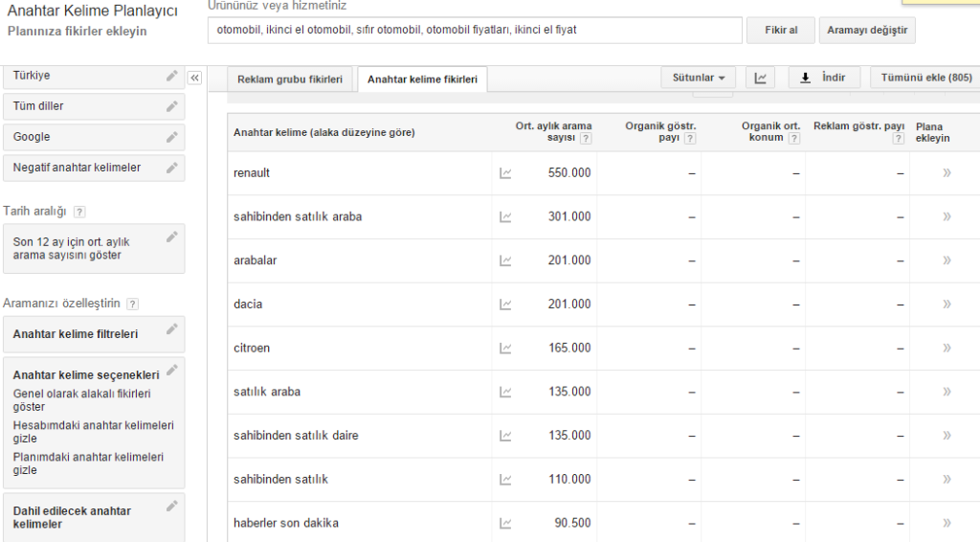Click pencil icon next to Tüm diller
The width and height of the screenshot is (980, 542).
click(172, 106)
